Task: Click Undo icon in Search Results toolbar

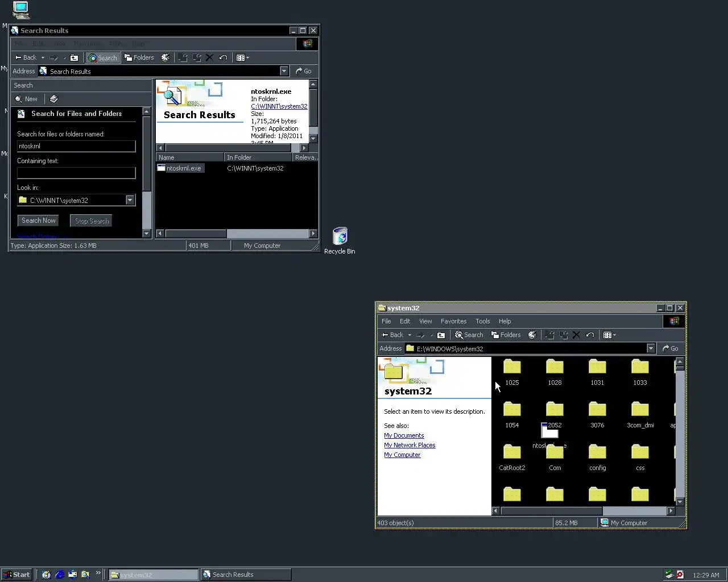Action: (223, 57)
